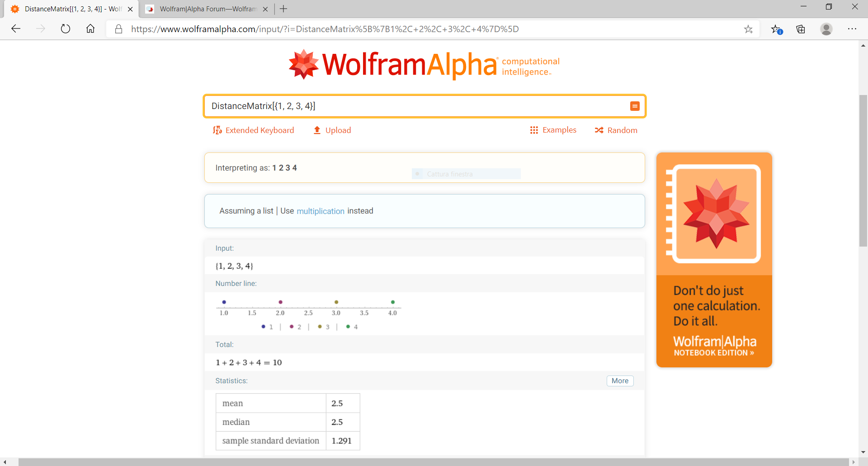The height and width of the screenshot is (466, 868).
Task: Click the scroll up arrow
Action: click(863, 45)
